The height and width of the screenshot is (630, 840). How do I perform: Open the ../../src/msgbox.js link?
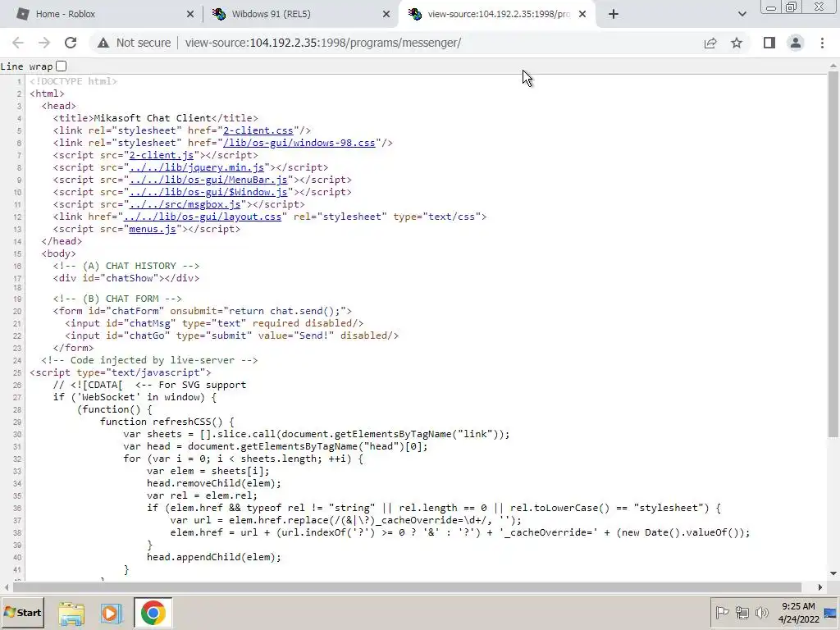click(185, 204)
